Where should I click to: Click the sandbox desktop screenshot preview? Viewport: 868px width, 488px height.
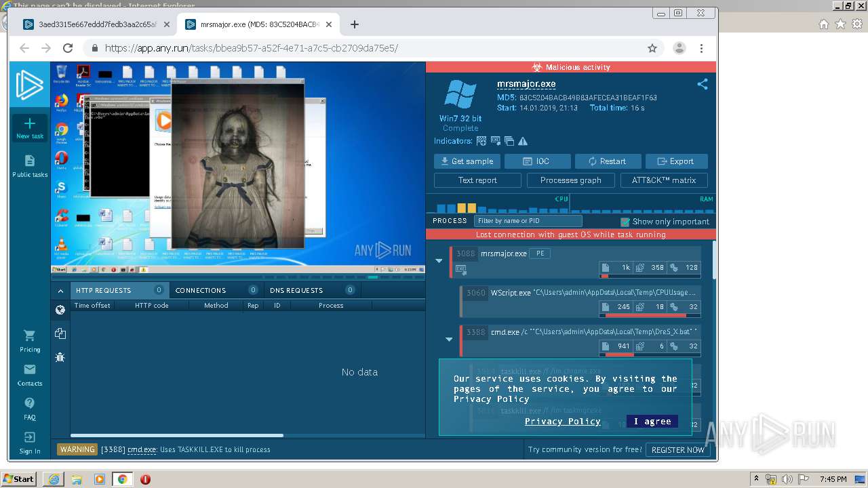point(238,167)
